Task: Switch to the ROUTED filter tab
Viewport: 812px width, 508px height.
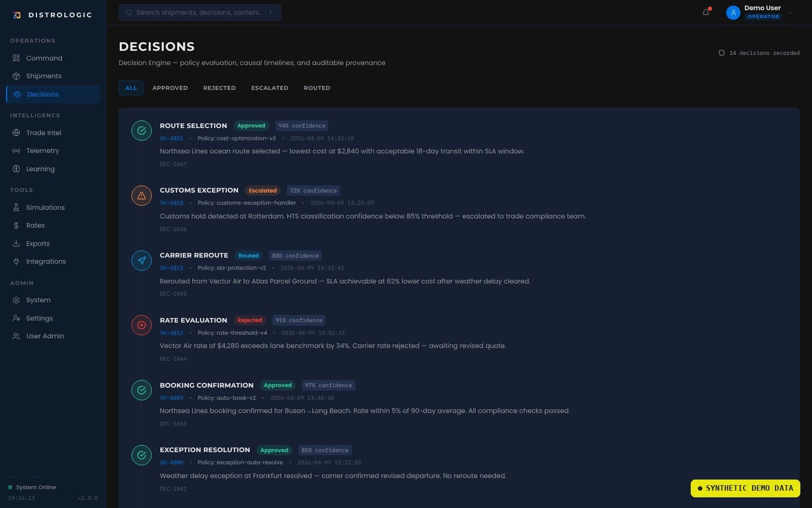Action: [317, 88]
